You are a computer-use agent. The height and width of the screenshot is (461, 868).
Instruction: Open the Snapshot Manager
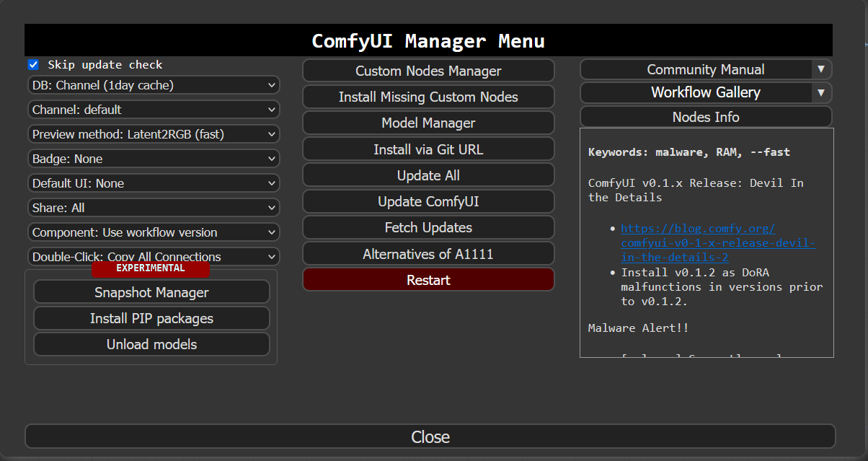pos(151,291)
